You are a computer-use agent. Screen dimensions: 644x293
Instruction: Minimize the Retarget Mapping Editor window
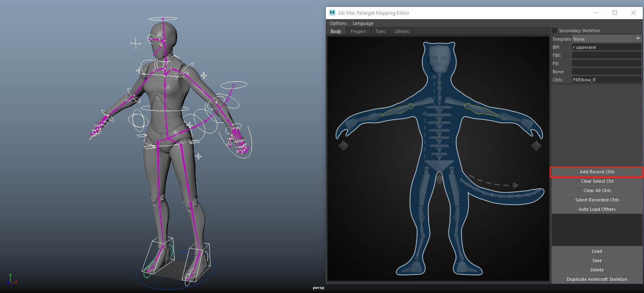tap(596, 13)
